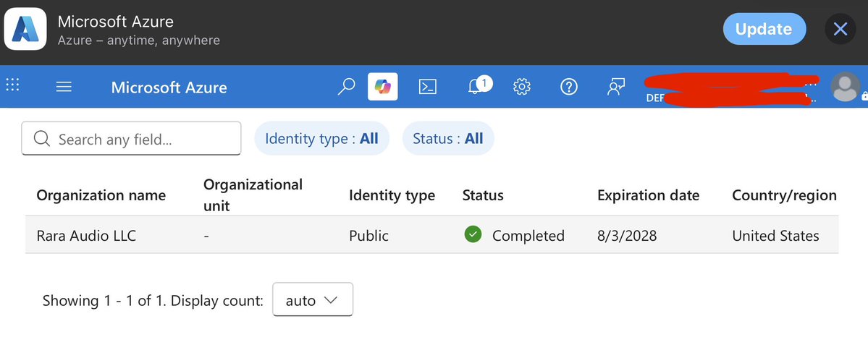Tap the Microsoft Azure app logo in banner
Image resolution: width=868 pixels, height=337 pixels.
coord(25,29)
